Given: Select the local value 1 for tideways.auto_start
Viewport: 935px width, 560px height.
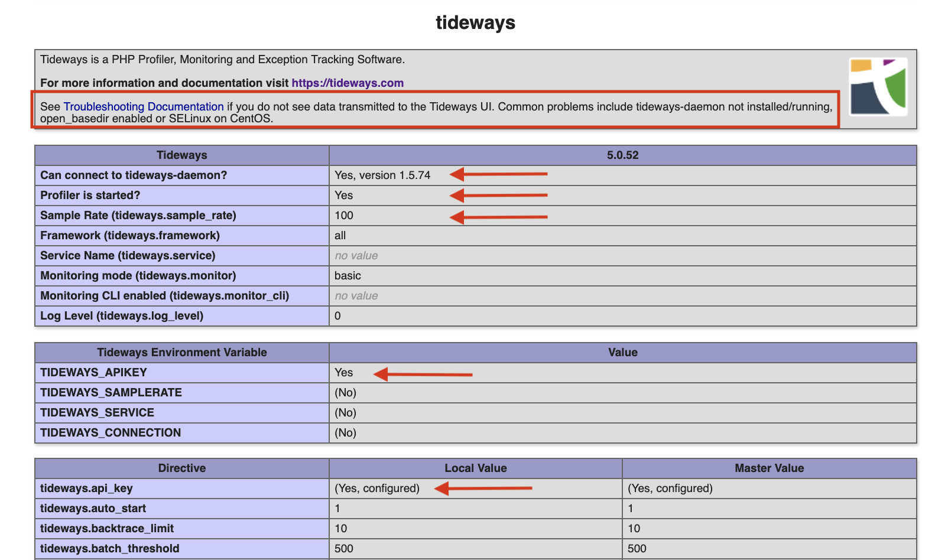Looking at the screenshot, I should point(337,509).
